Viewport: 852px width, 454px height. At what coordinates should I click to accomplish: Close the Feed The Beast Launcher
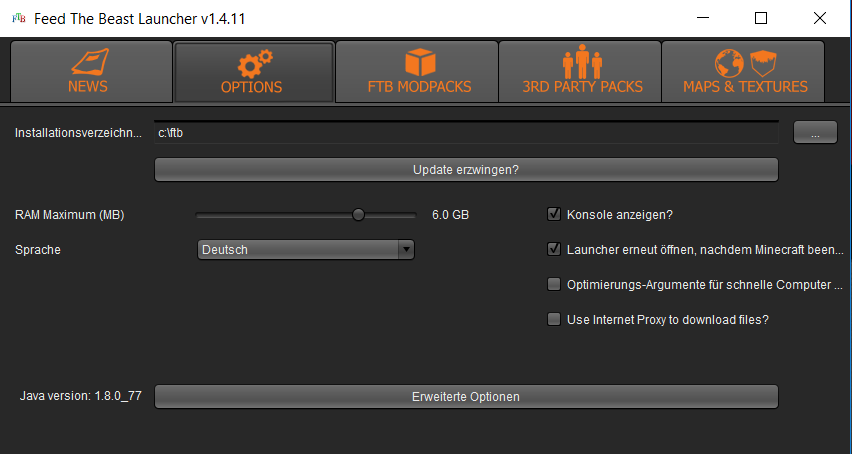click(819, 18)
